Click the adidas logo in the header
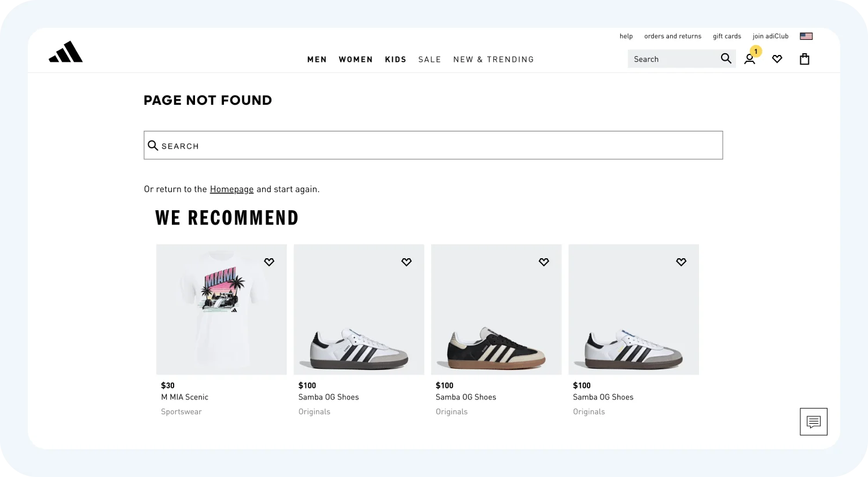 point(65,52)
